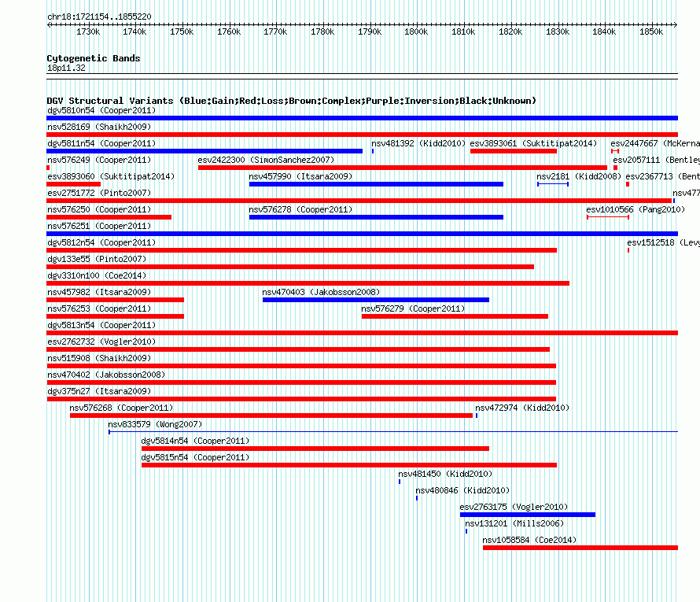Image resolution: width=700 pixels, height=602 pixels.
Task: Click nsv472974 (Kidd2010) label
Action: (x=522, y=408)
